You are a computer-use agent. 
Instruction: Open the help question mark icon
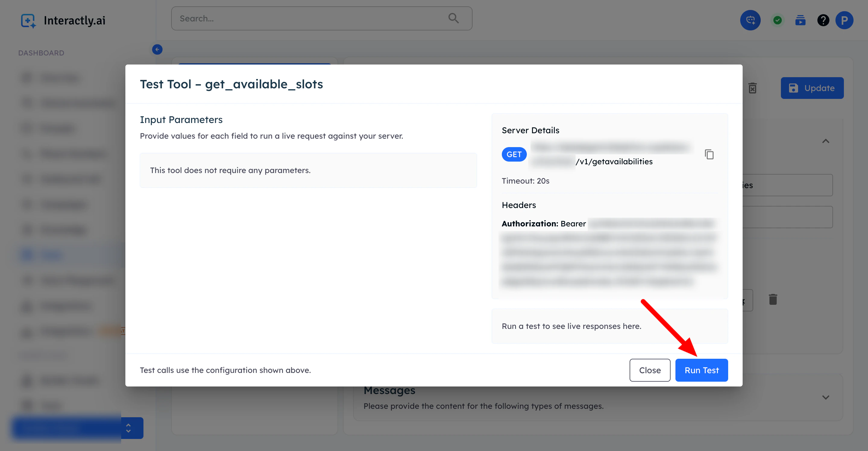823,20
